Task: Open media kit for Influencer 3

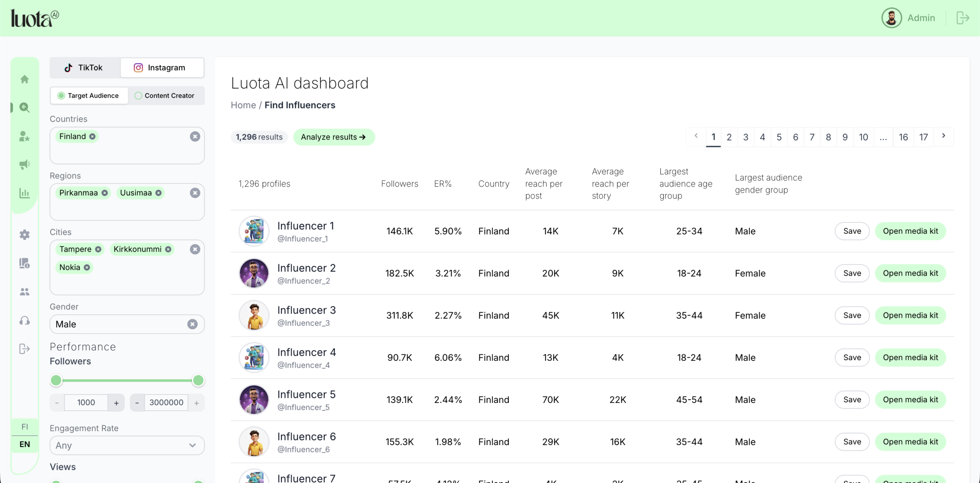Action: click(910, 316)
